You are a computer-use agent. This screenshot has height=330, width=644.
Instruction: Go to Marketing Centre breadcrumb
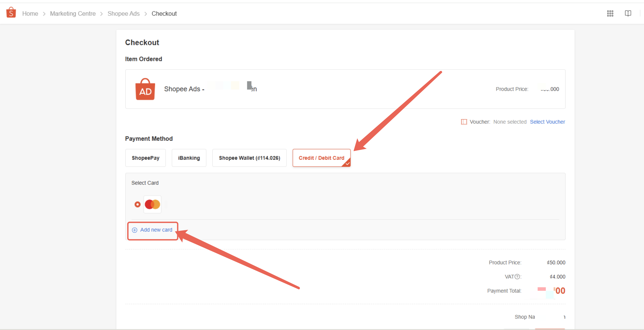73,14
